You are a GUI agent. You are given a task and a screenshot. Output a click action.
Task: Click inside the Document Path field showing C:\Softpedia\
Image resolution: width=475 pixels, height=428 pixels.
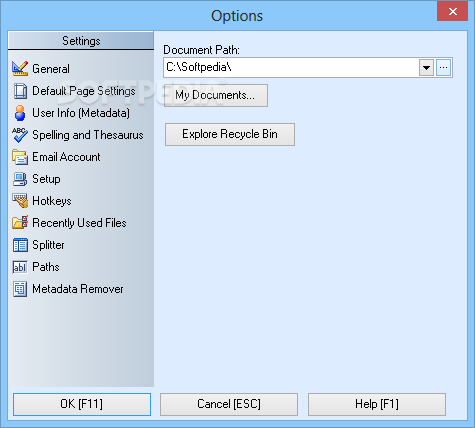point(291,68)
